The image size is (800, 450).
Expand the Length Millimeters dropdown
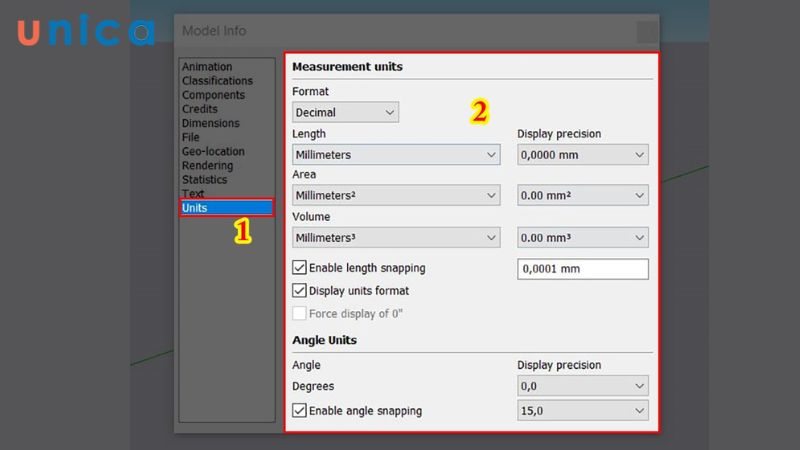click(x=396, y=155)
